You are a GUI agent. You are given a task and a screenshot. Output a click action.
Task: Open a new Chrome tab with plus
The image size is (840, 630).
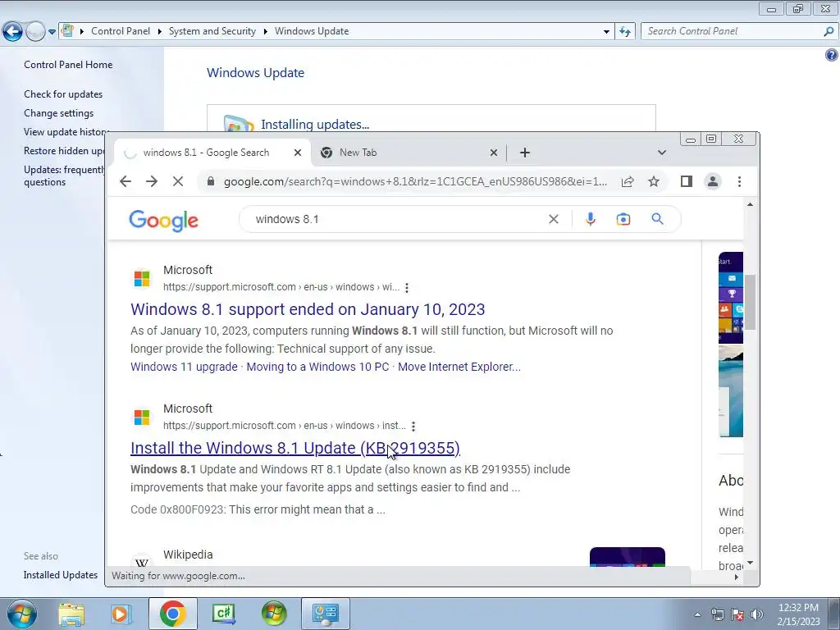(x=525, y=153)
